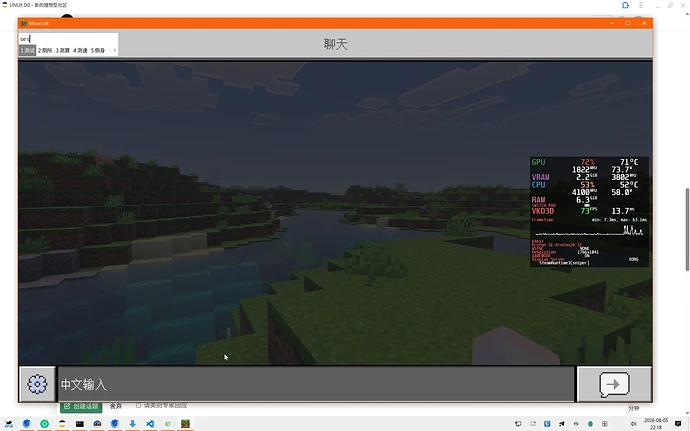Tick the expert reply checkbox in the browser
The height and width of the screenshot is (431, 690).
tap(138, 405)
